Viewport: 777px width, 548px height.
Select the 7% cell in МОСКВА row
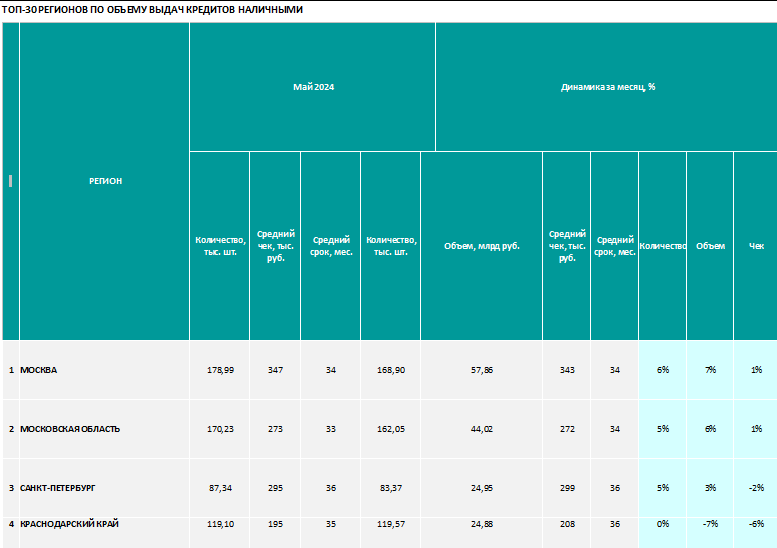click(710, 370)
